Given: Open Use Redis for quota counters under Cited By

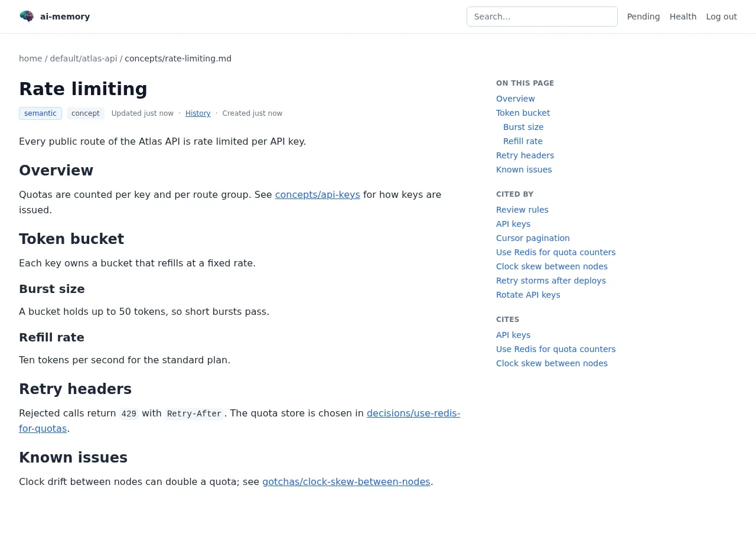Looking at the screenshot, I should pos(556,252).
